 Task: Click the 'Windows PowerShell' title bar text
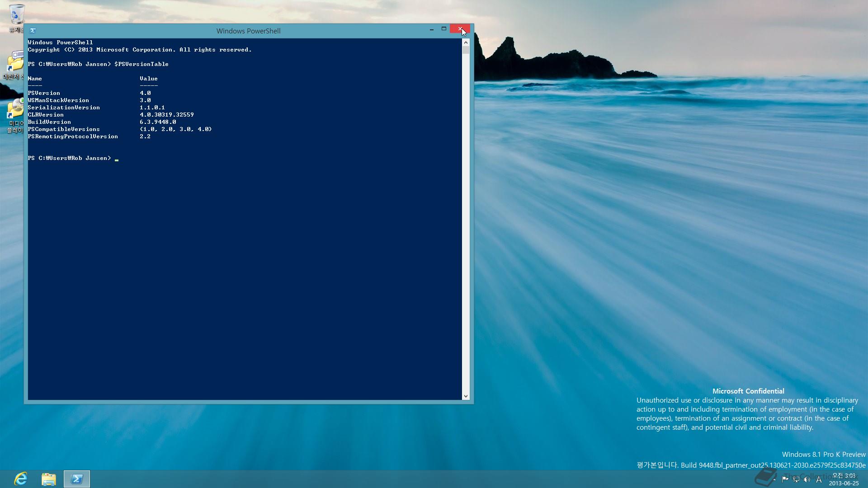pos(248,31)
